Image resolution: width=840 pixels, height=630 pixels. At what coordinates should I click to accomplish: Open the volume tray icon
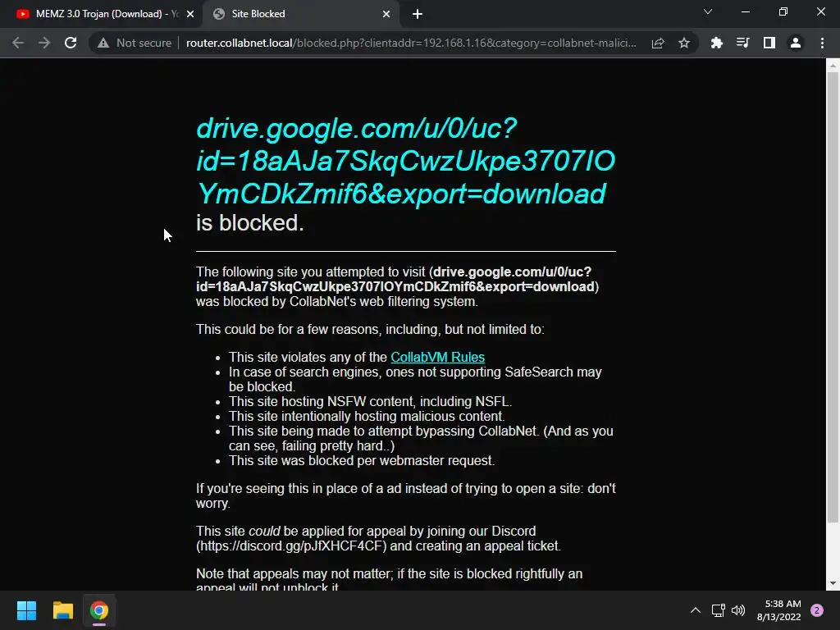pos(738,610)
